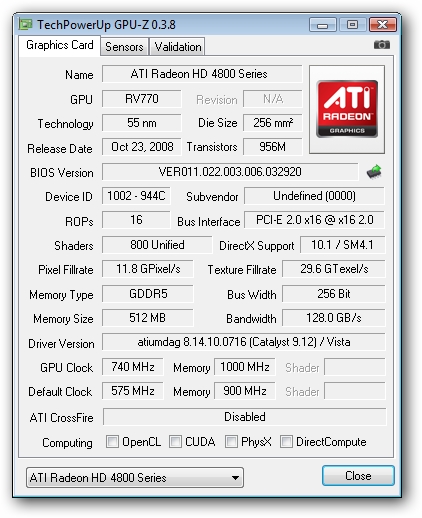
Task: Toggle the CUDA checkbox
Action: (175, 442)
